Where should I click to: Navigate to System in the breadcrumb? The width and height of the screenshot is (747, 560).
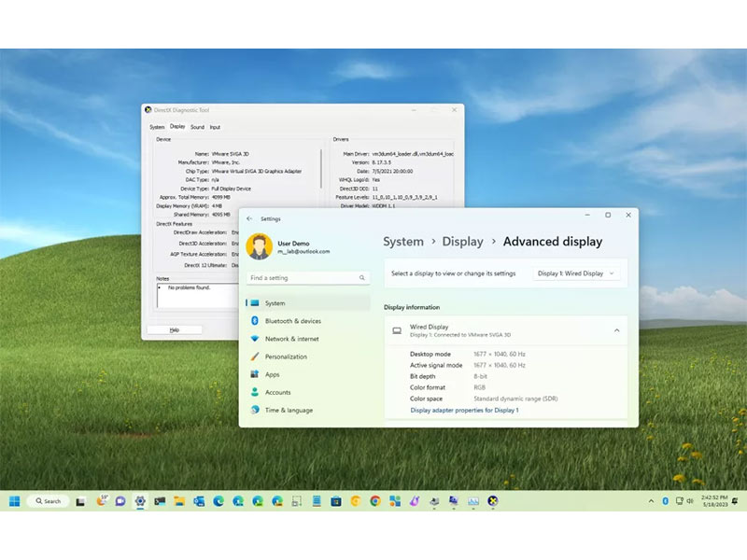point(403,242)
